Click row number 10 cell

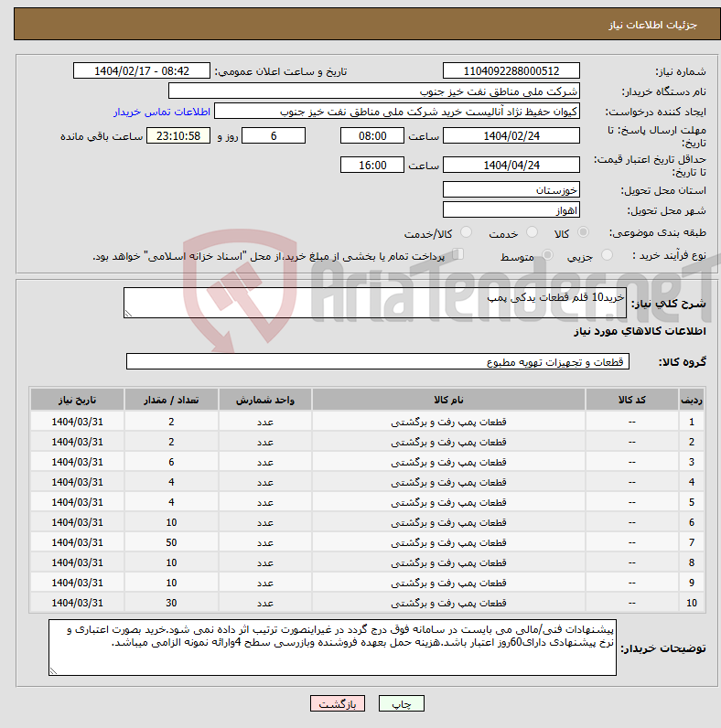692,603
